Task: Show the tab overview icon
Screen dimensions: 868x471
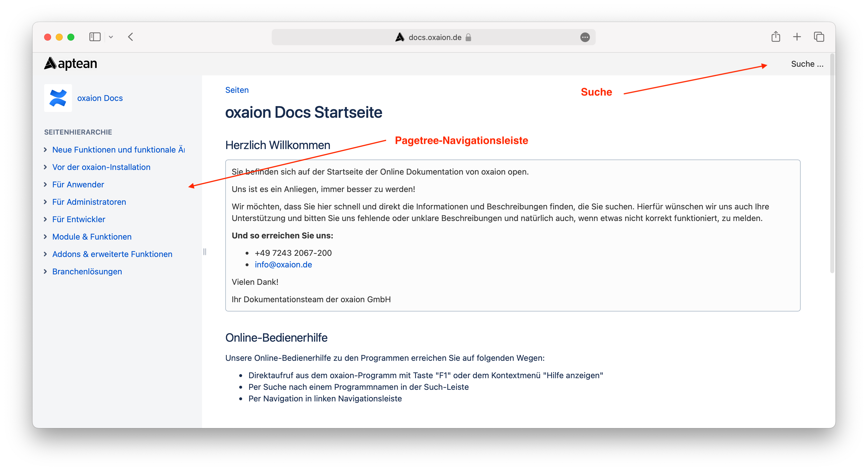Action: click(x=819, y=37)
